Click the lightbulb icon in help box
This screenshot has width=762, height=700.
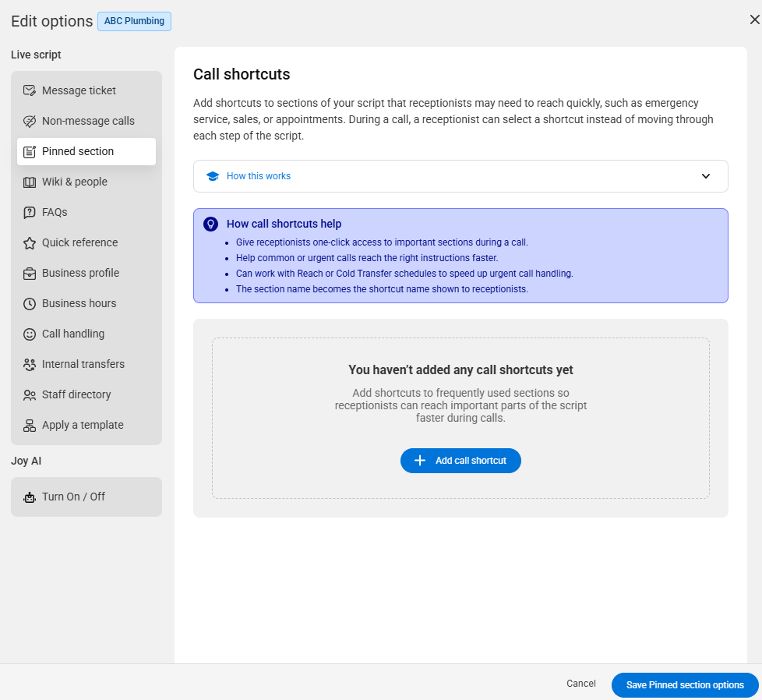pyautogui.click(x=210, y=224)
